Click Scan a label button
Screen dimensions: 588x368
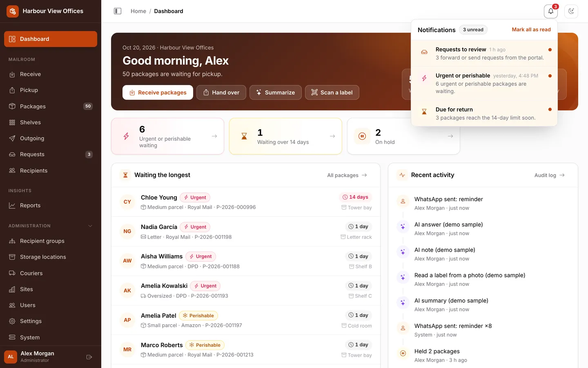click(332, 92)
